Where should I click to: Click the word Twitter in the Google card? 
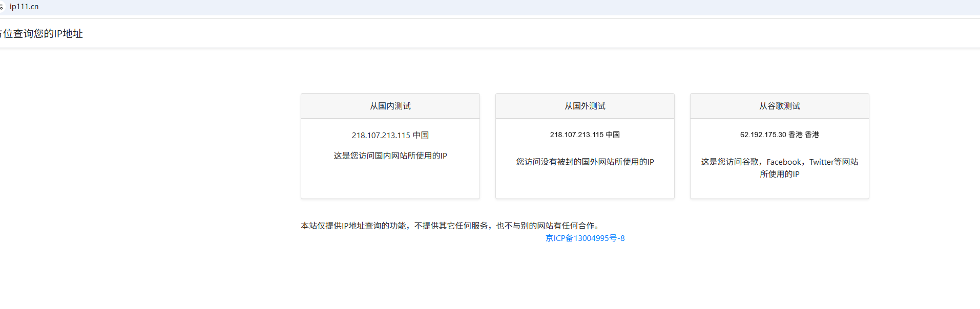(821, 162)
